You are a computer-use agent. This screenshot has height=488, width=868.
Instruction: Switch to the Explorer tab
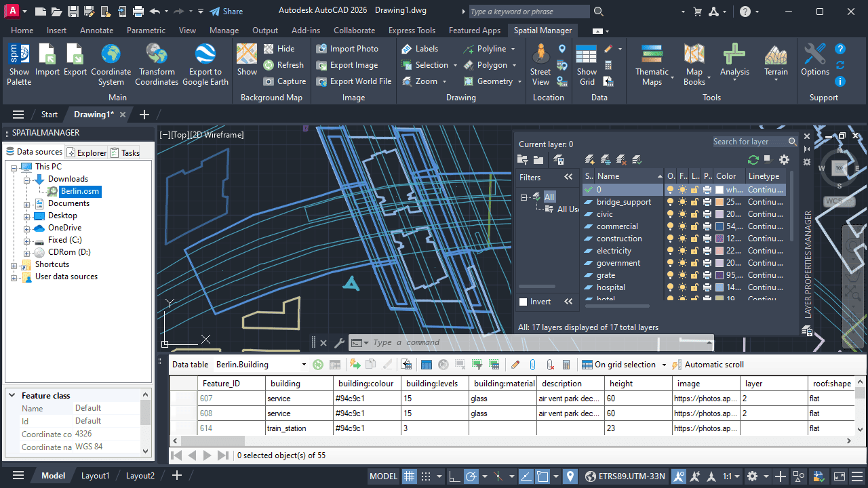(x=87, y=152)
